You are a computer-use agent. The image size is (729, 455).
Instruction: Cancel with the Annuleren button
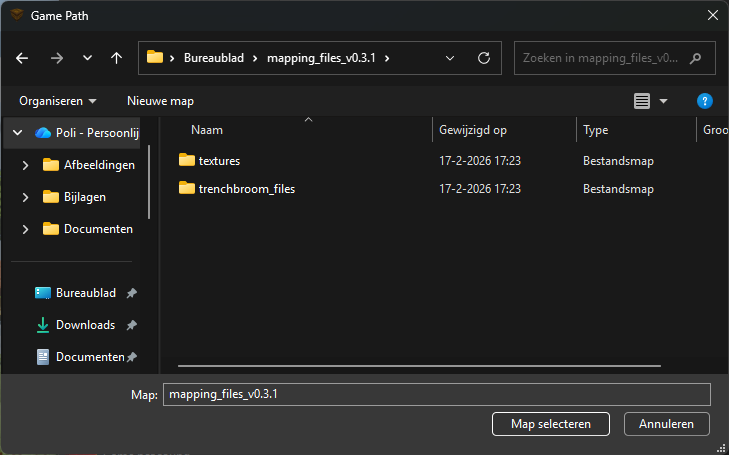tap(667, 424)
